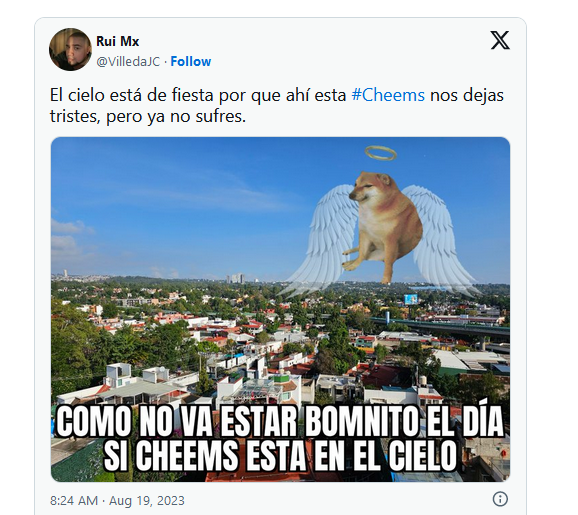
Task: Open the tweet info circle icon
Action: (x=500, y=499)
